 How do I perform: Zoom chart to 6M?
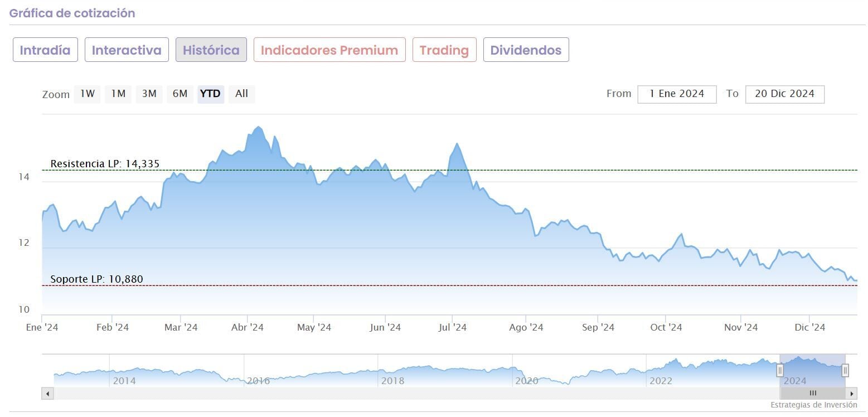tap(180, 94)
